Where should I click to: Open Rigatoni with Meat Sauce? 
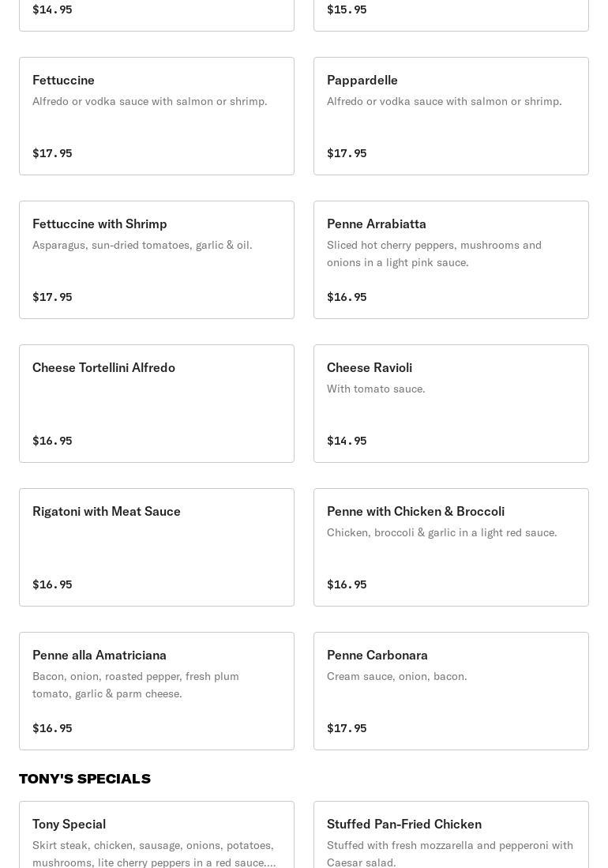click(x=156, y=547)
